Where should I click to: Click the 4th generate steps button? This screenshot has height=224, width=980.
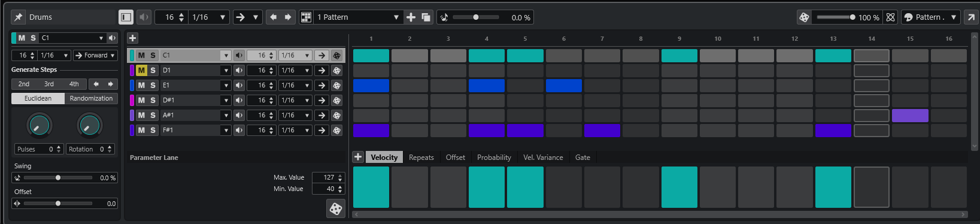(74, 84)
